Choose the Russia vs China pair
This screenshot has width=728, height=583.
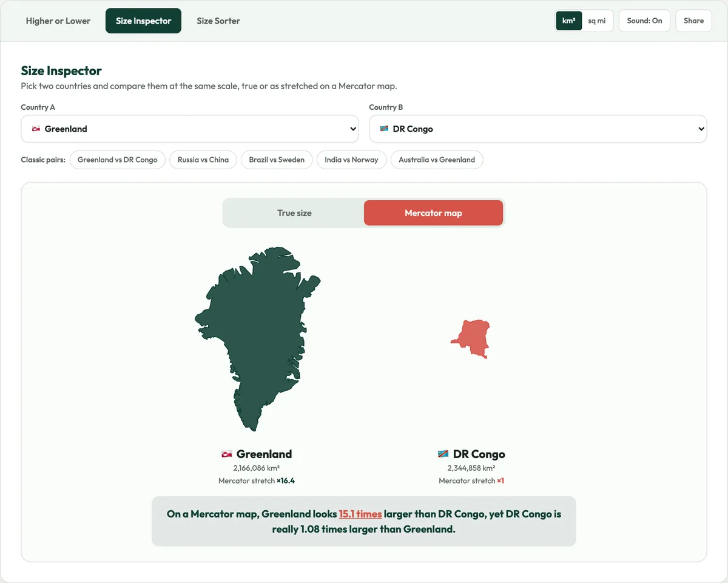(x=203, y=160)
